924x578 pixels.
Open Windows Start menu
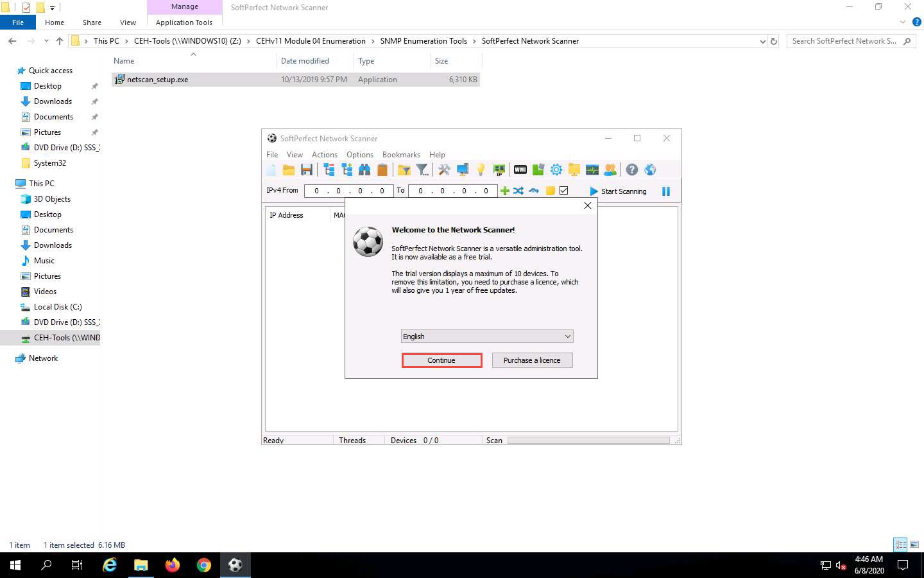pos(15,565)
